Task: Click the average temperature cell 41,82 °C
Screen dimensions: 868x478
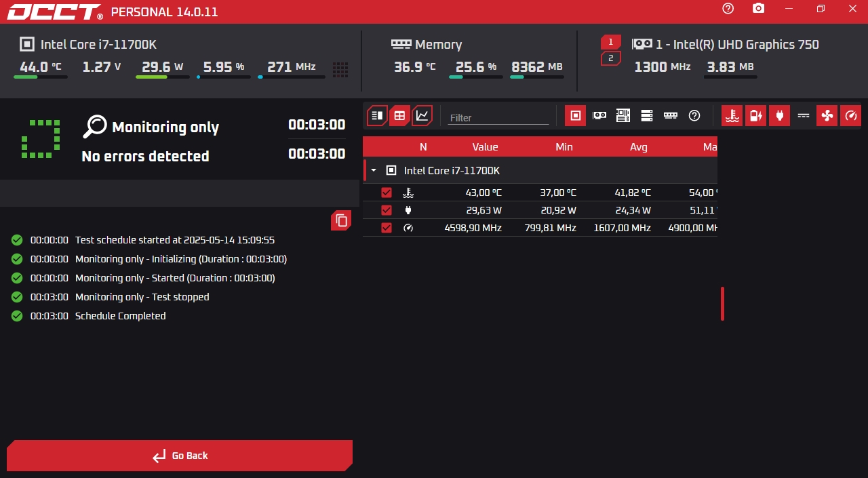Action: pyautogui.click(x=633, y=193)
